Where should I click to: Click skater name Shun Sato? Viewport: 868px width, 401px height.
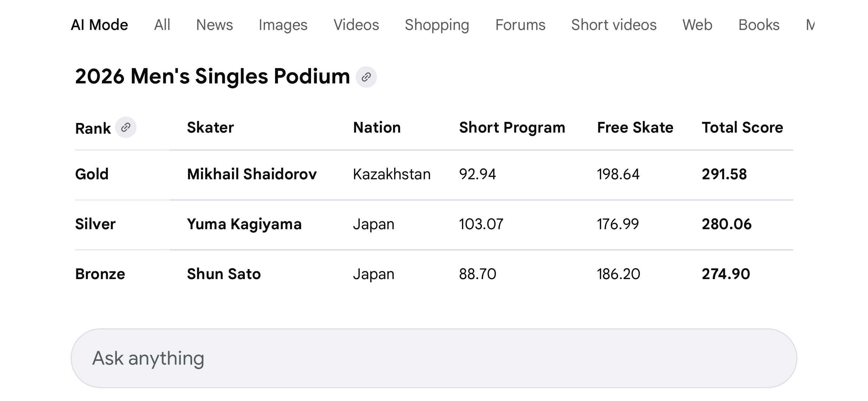click(x=224, y=274)
